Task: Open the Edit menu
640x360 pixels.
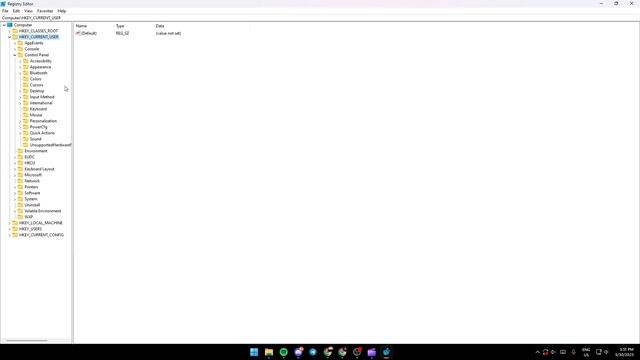Action: [16, 11]
